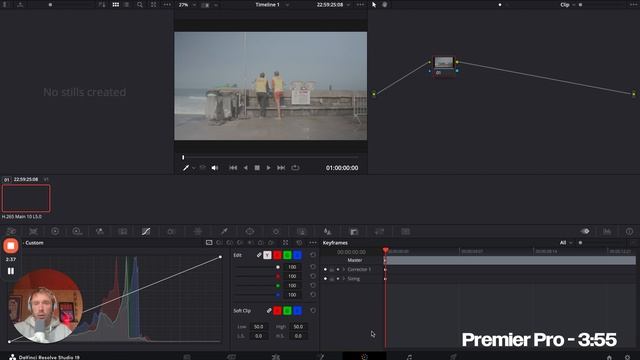Open the Camera Raw palette
The image size is (640, 360).
(11, 231)
